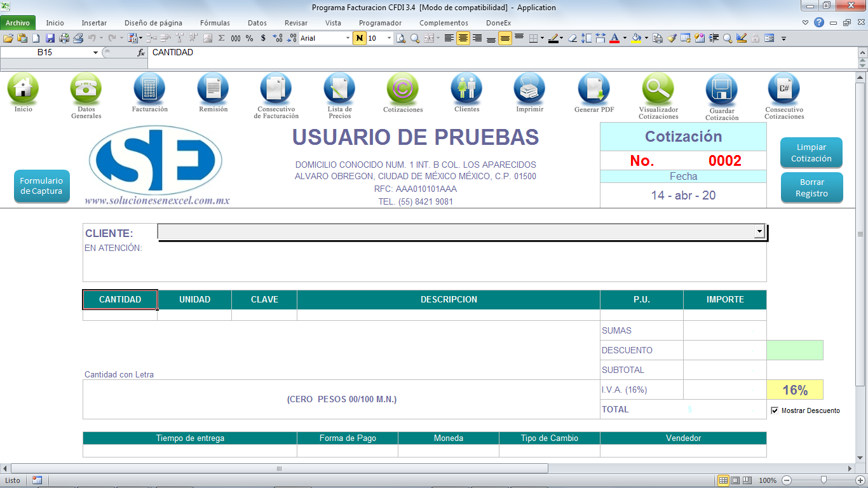
Task: Apply currency dollar format icon
Action: [x=263, y=38]
